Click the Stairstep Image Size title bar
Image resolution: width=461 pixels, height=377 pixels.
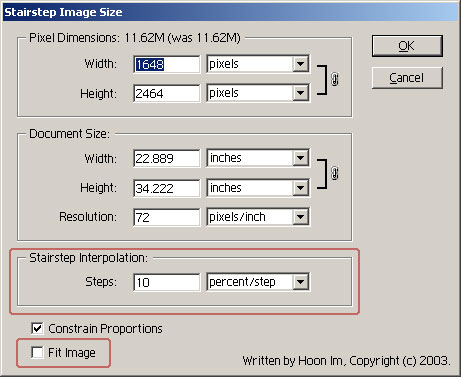pyautogui.click(x=230, y=12)
